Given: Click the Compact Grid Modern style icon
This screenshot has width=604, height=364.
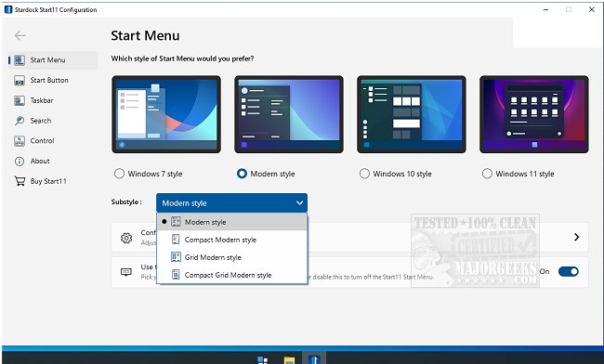Looking at the screenshot, I should coord(176,275).
